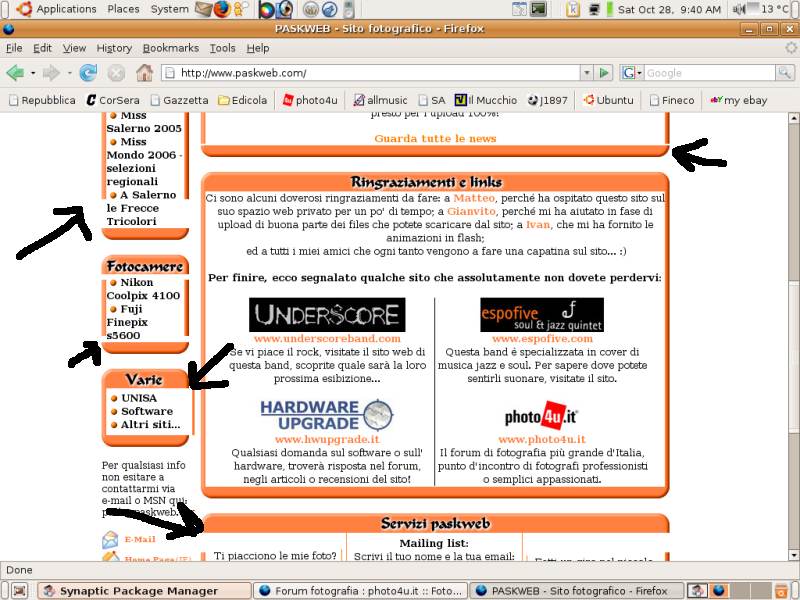800x600 pixels.
Task: Click the Hardware Upgrade logo
Action: click(327, 415)
